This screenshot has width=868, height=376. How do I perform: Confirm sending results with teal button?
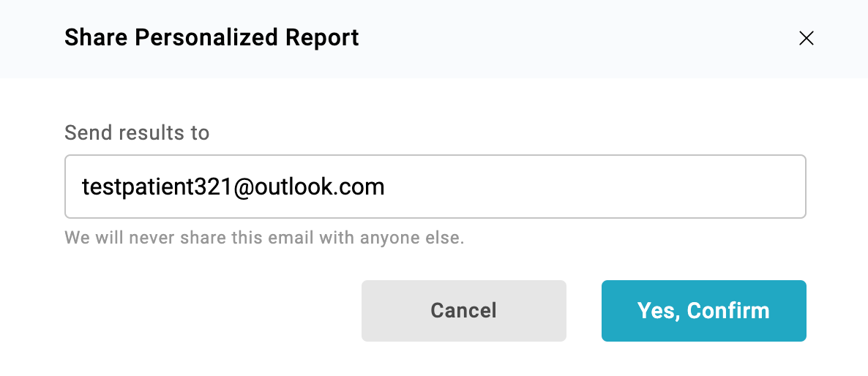(x=703, y=311)
